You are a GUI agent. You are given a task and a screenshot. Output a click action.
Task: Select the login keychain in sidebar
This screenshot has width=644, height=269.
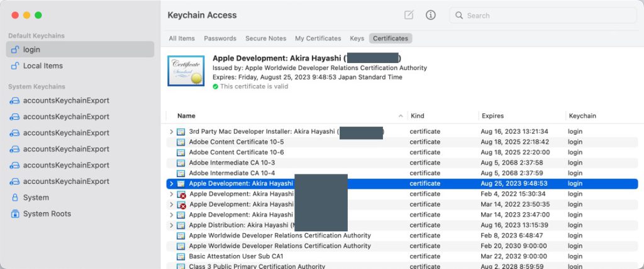coord(80,49)
